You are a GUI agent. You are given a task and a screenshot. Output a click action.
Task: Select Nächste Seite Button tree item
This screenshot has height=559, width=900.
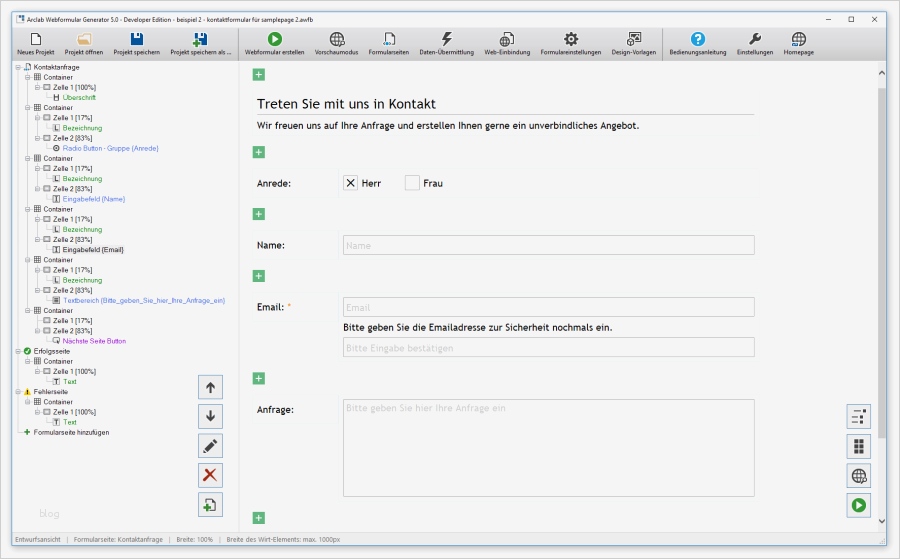[x=94, y=341]
